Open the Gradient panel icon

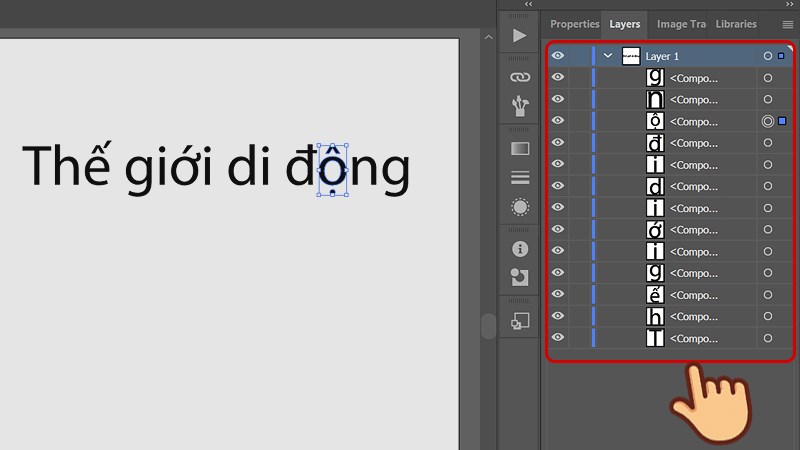click(x=520, y=148)
